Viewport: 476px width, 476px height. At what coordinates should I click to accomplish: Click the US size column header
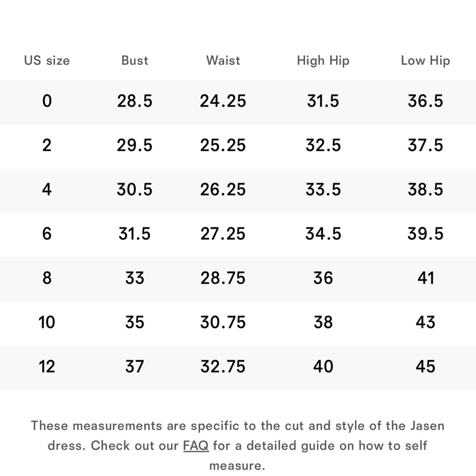click(x=47, y=60)
